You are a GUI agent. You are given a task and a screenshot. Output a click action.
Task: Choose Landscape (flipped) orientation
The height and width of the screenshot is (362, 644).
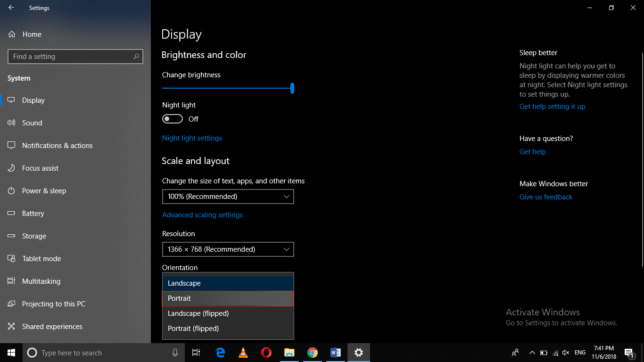pyautogui.click(x=228, y=313)
